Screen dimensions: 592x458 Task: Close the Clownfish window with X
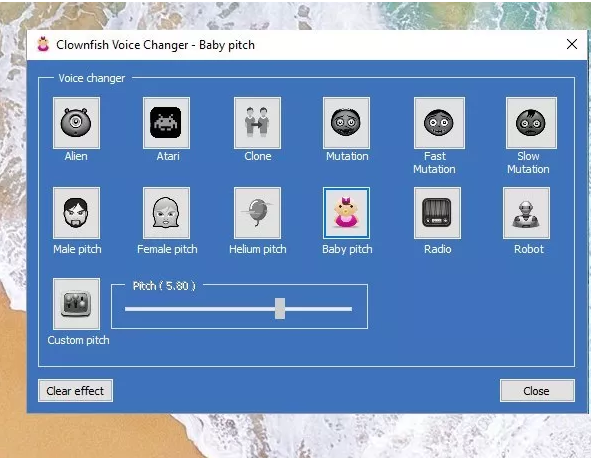572,44
